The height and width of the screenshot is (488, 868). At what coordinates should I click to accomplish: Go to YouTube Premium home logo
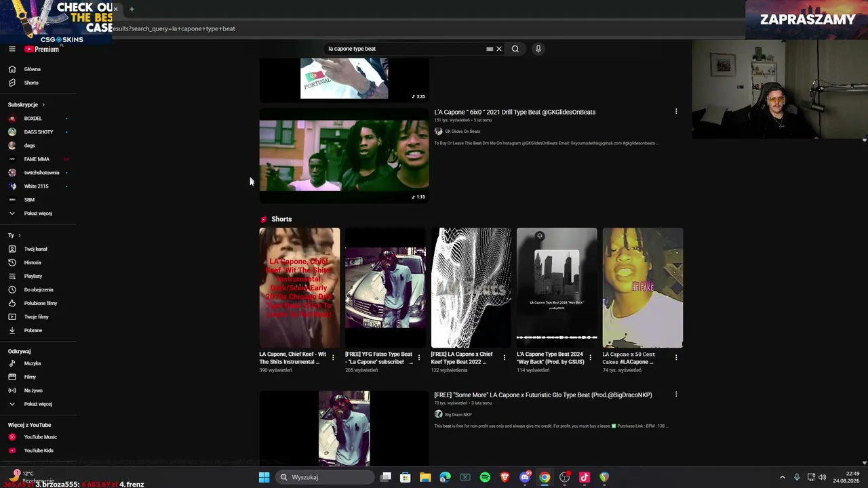pos(42,49)
